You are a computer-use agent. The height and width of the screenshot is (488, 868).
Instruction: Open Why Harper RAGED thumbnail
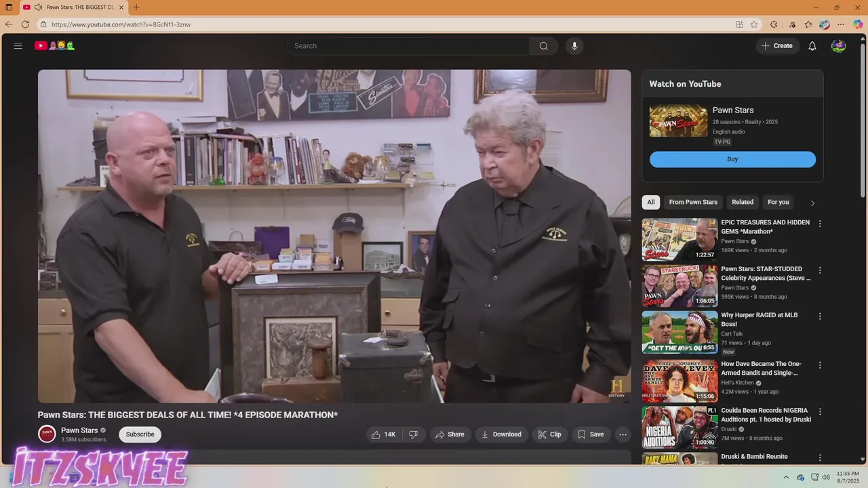[x=679, y=333]
